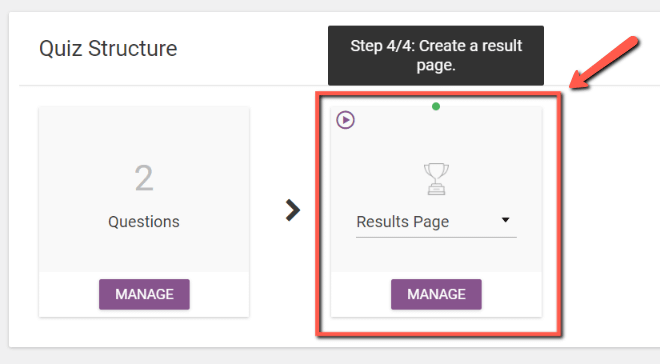Select MANAGE under the Results Page card
The height and width of the screenshot is (364, 660).
click(436, 294)
